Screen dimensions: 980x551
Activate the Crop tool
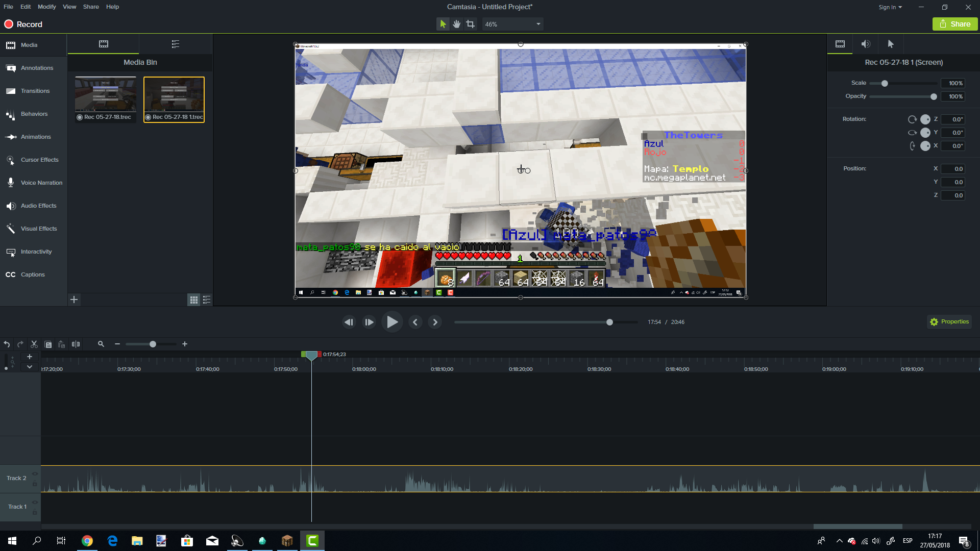click(x=470, y=24)
